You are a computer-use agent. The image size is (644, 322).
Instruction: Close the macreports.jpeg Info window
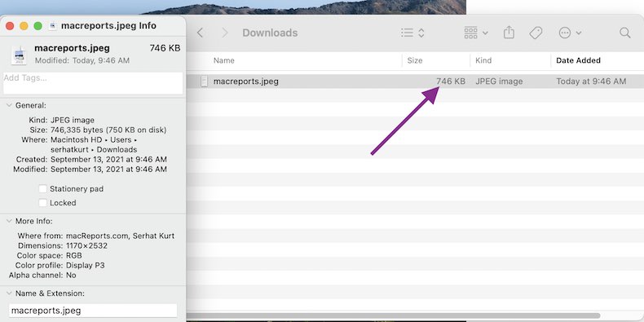[10, 26]
